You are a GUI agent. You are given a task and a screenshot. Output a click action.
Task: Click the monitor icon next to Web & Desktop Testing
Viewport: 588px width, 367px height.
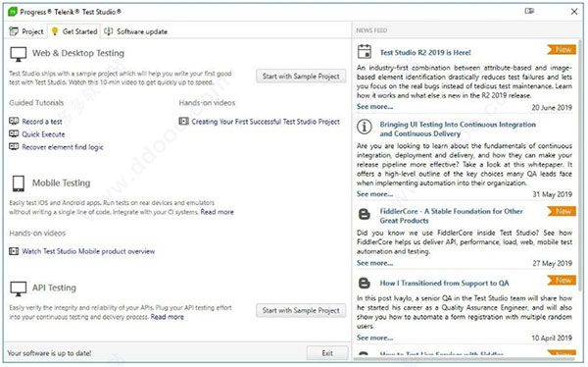(18, 54)
